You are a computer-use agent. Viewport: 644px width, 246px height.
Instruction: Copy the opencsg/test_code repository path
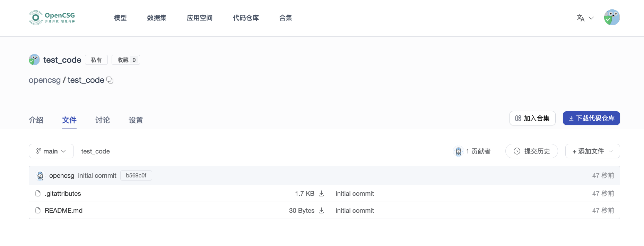pos(110,80)
